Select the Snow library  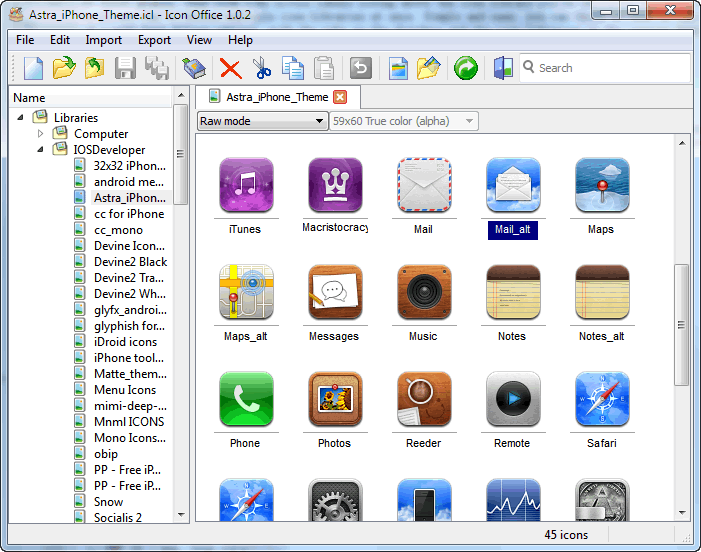coord(109,502)
